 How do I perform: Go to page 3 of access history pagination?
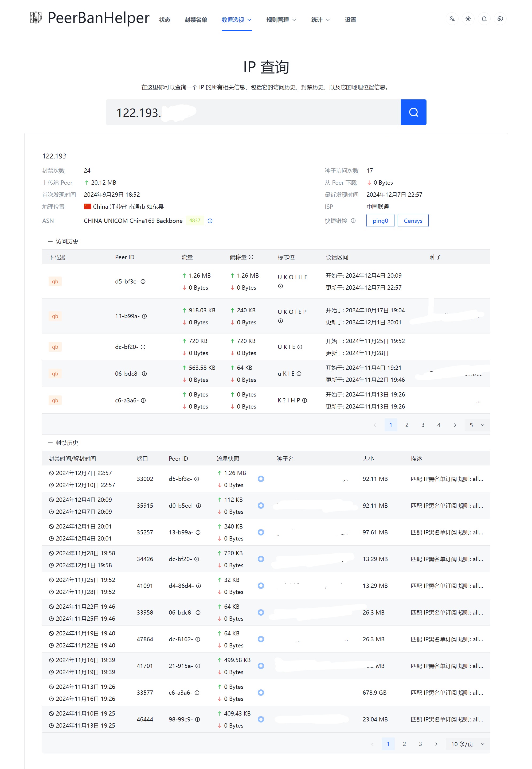click(423, 425)
